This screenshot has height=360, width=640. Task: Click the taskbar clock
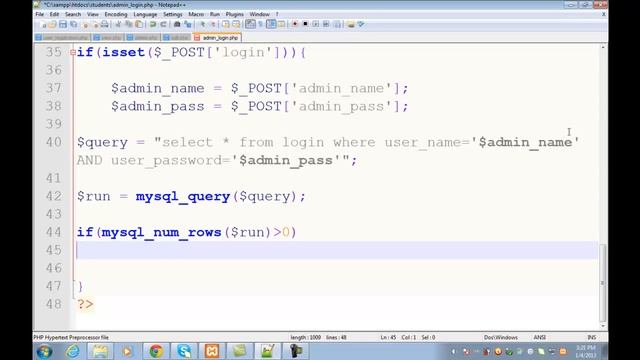click(586, 351)
